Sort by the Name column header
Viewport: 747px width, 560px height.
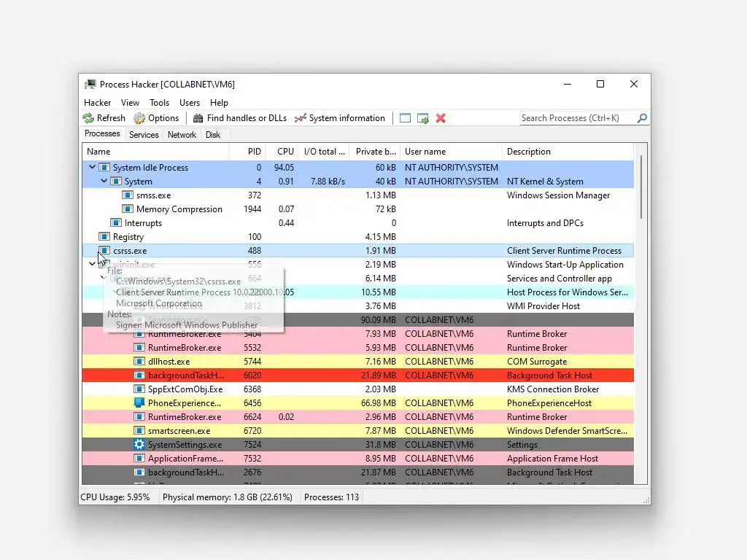click(155, 152)
